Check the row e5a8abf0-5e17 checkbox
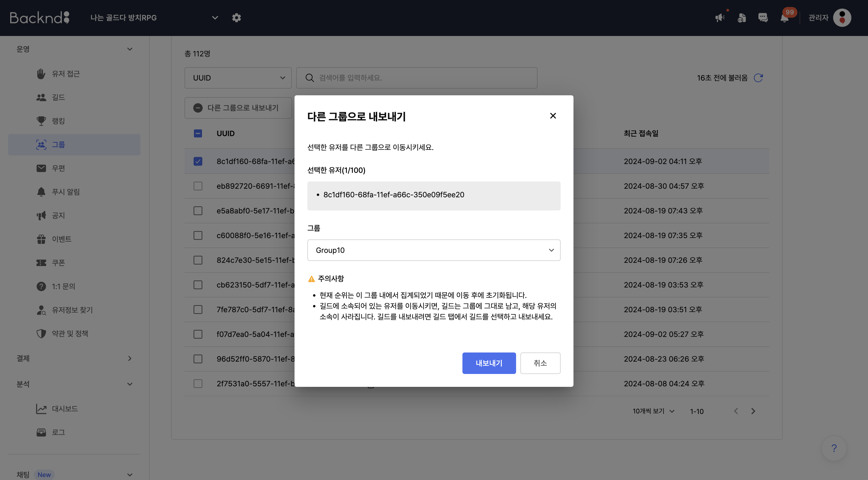 click(198, 211)
